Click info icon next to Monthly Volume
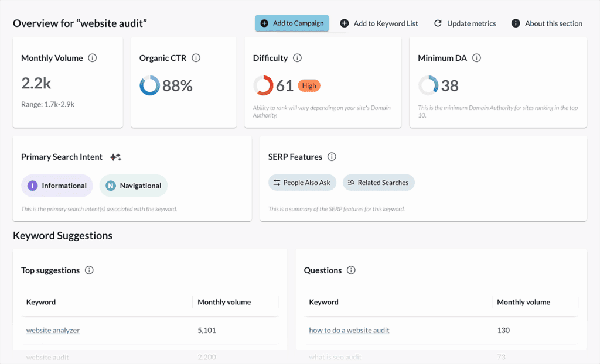600x364 pixels. (92, 58)
